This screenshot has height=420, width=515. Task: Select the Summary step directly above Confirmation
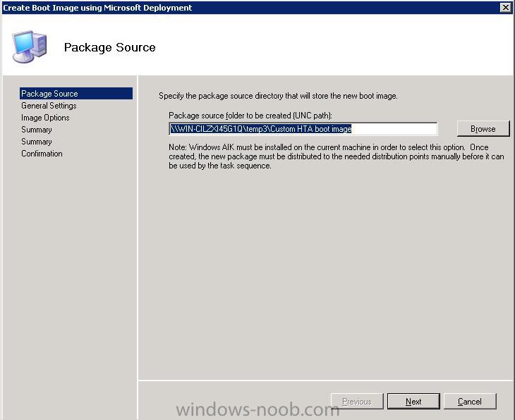pyautogui.click(x=37, y=142)
